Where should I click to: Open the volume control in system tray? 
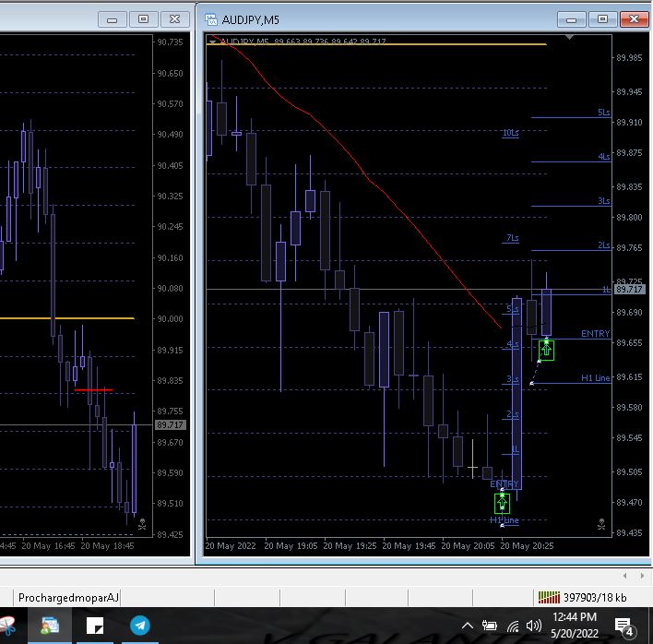point(535,626)
